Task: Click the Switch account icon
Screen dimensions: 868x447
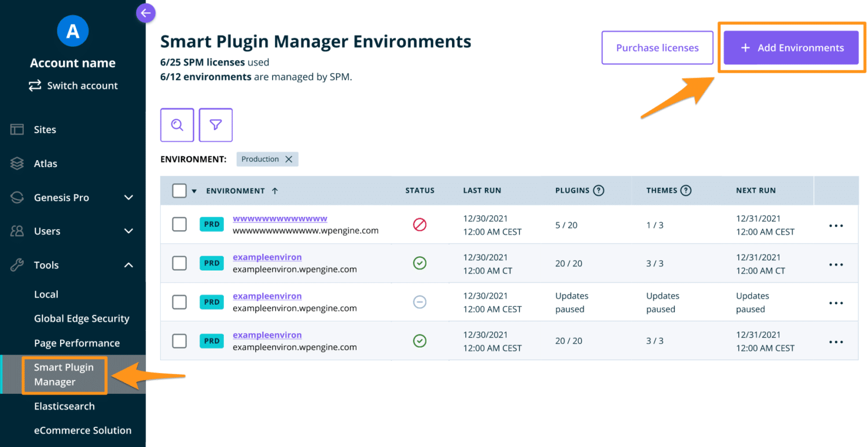Action: click(x=36, y=85)
